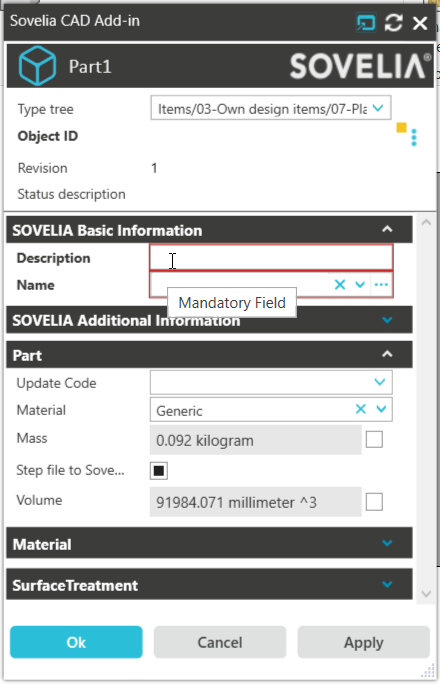This screenshot has width=440, height=684.
Task: Click the Ok button
Action: 76,642
